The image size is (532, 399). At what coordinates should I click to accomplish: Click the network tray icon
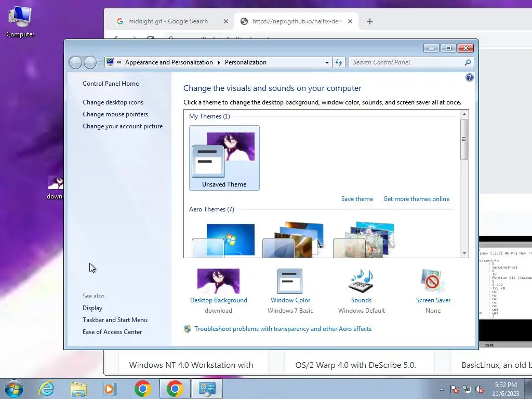467,390
